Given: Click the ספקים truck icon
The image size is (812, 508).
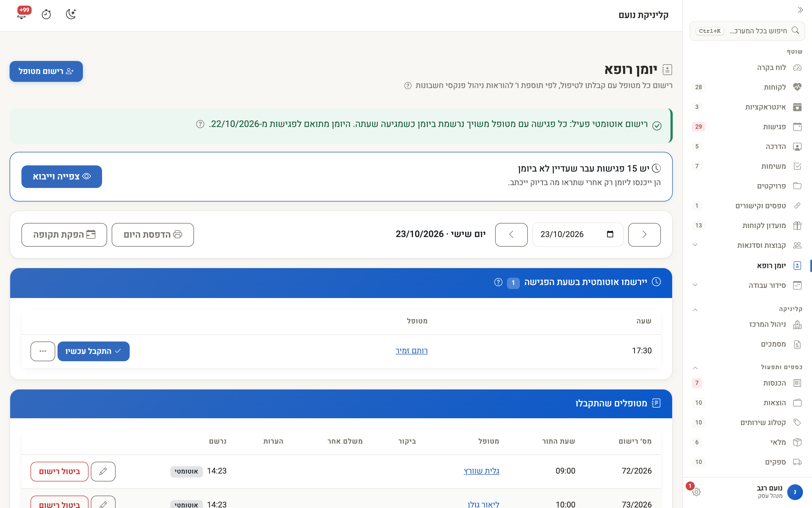Looking at the screenshot, I should 797,462.
